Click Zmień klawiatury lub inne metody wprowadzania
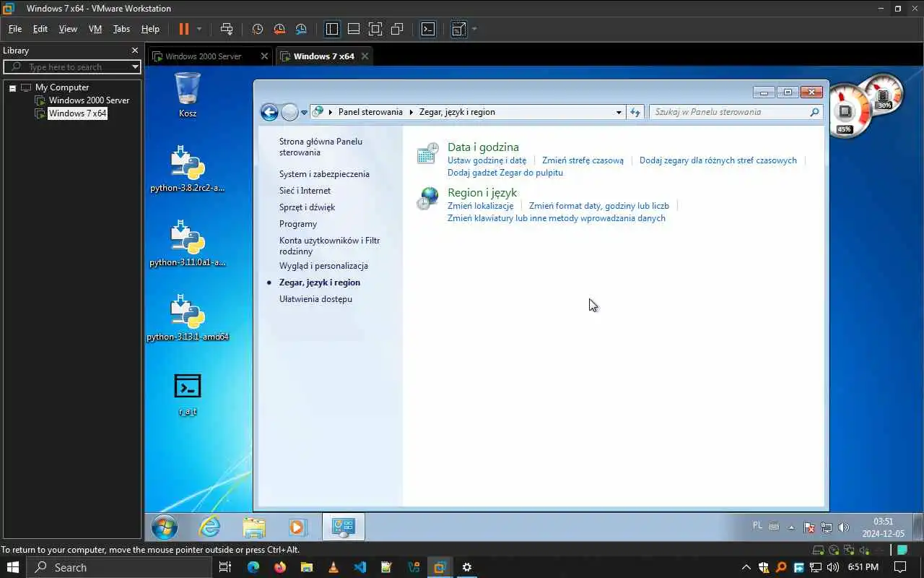This screenshot has width=924, height=578. (557, 218)
